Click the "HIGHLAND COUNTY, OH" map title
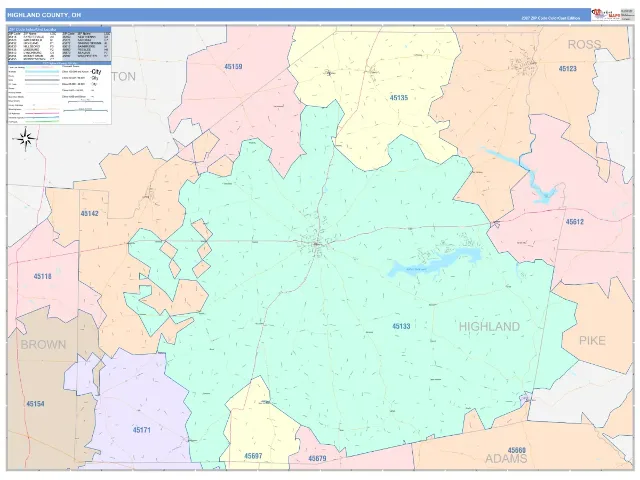This screenshot has height=480, width=640. (x=44, y=15)
